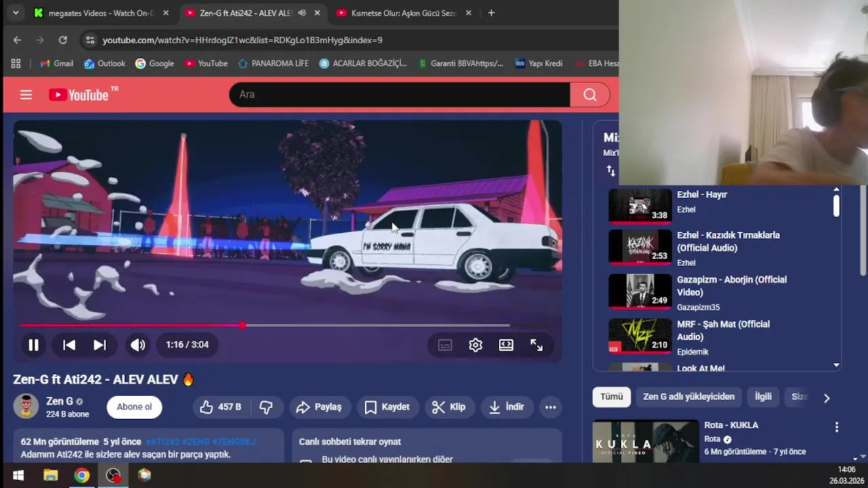Share the video via Paylaş

pos(320,407)
